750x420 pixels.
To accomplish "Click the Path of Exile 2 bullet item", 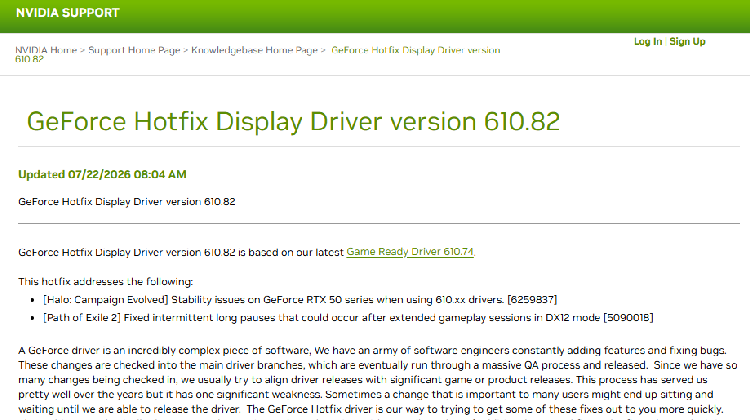I will click(348, 318).
